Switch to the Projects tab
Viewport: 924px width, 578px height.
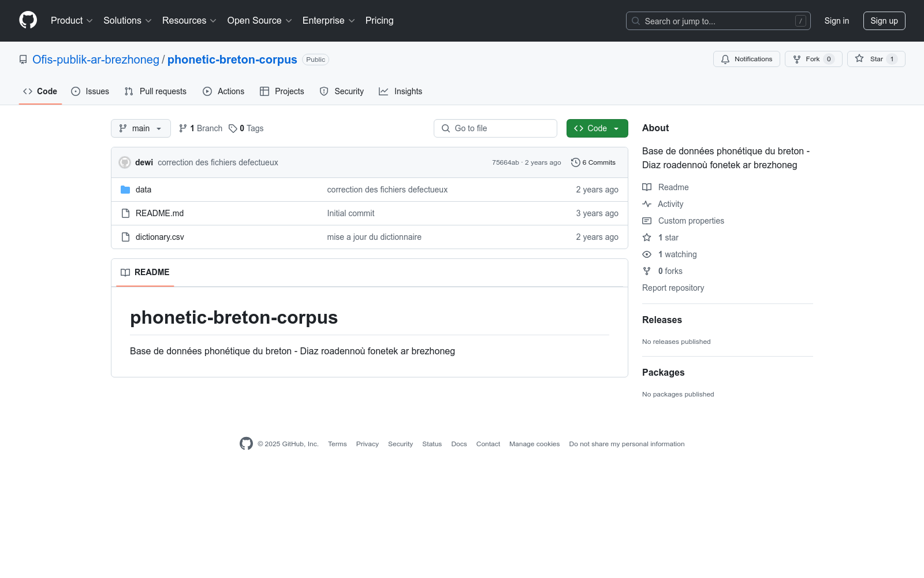tap(282, 91)
